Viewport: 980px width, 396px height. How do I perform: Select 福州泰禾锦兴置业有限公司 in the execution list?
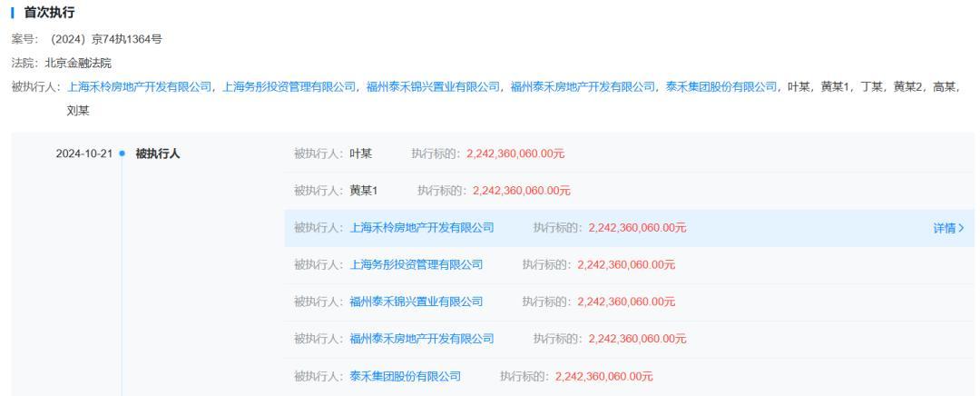pos(416,302)
